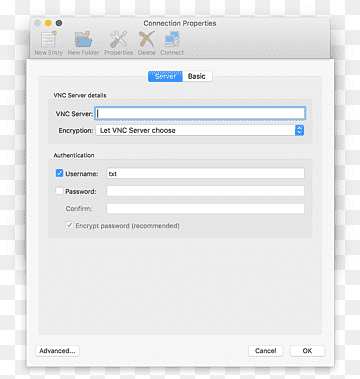360x379 pixels.
Task: Click the "VNC Server details" heading text
Action: [x=80, y=95]
